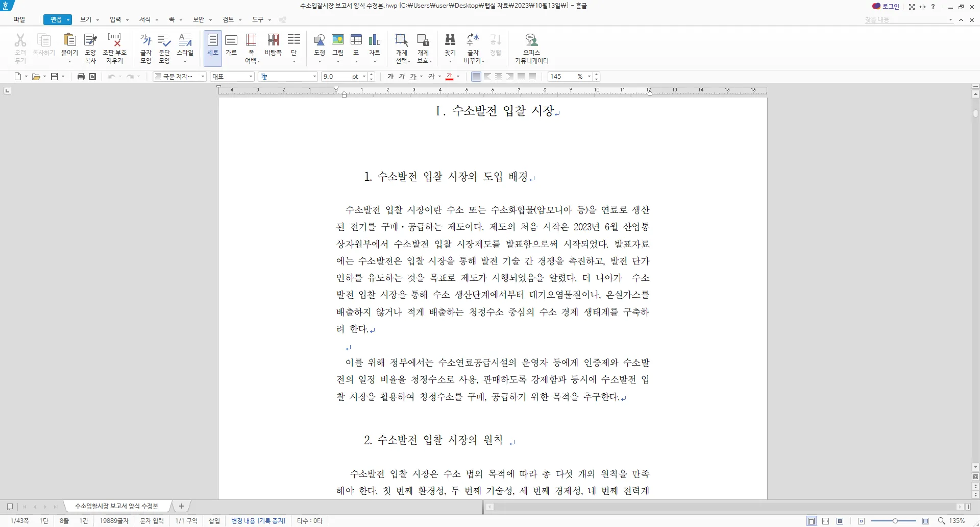
Task: Launch 오피스 커뮤니케이터
Action: tap(531, 49)
